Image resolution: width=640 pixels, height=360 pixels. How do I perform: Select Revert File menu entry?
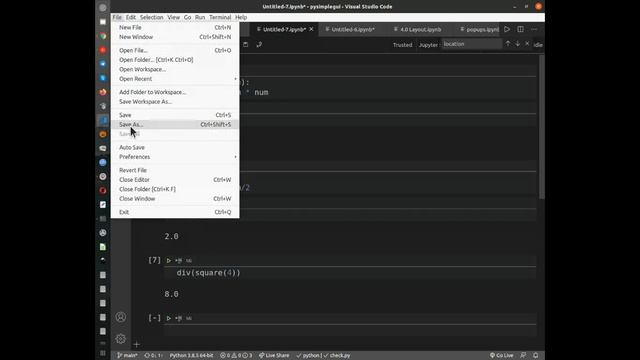175,170
